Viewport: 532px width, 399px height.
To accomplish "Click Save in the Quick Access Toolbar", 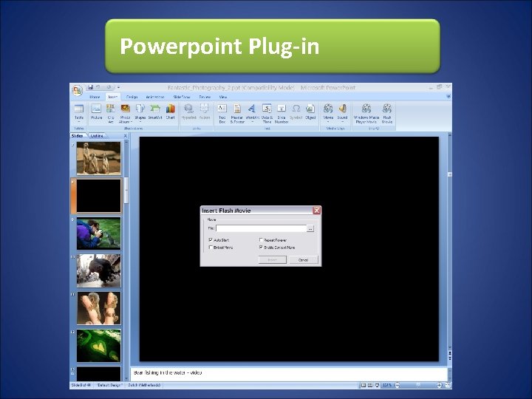I will point(91,87).
